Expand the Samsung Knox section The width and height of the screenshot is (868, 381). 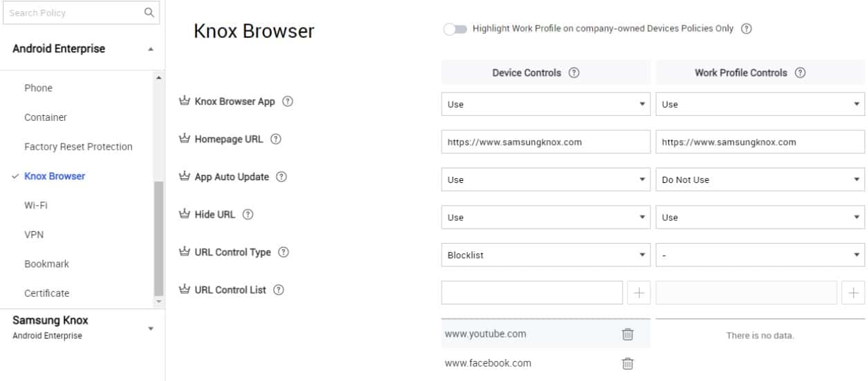(x=151, y=329)
